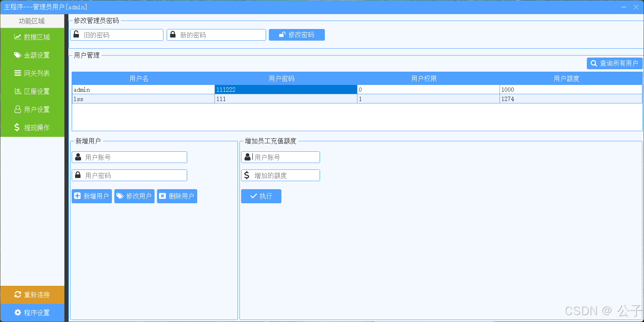Image resolution: width=644 pixels, height=322 pixels.
Task: Click the lock icon in 用户密码 field
Action: [x=78, y=175]
